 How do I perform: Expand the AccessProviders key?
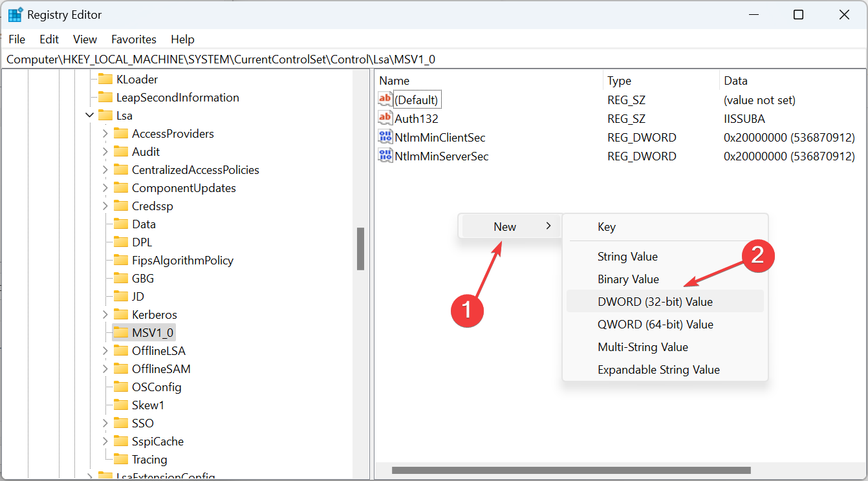(x=105, y=133)
